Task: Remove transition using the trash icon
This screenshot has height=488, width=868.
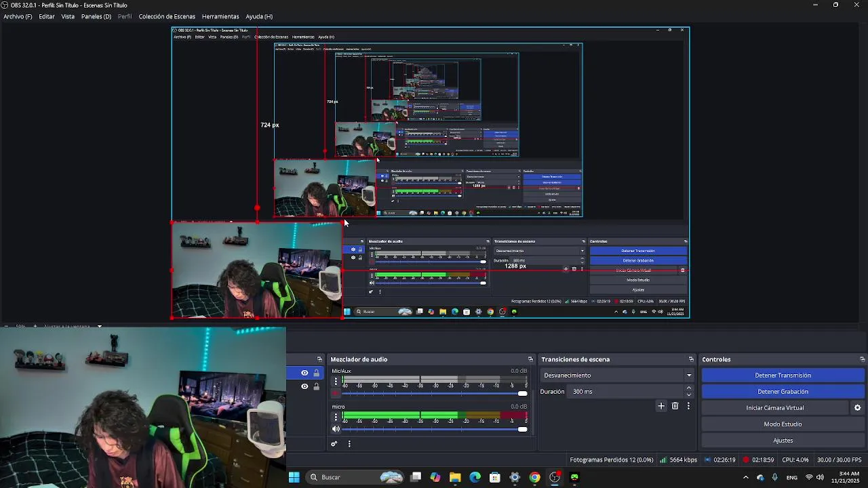Action: tap(675, 406)
